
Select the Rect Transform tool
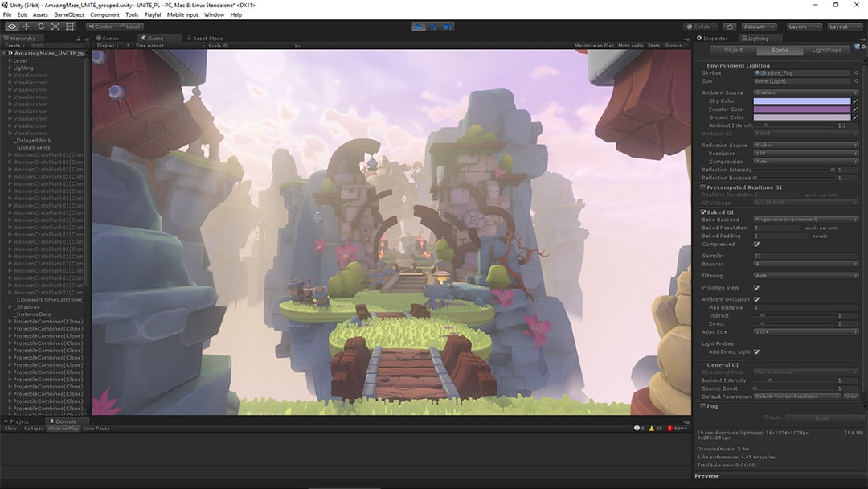70,27
